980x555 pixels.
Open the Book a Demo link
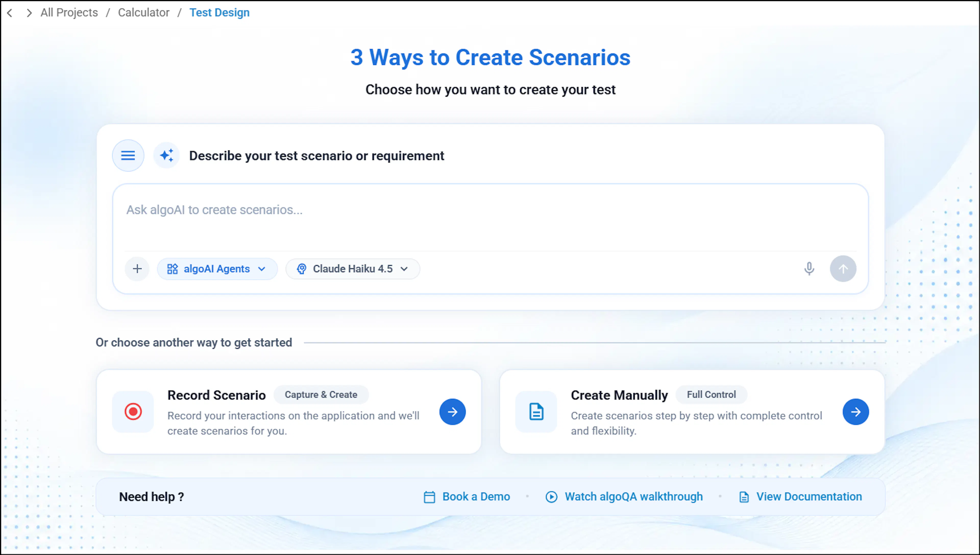click(x=467, y=497)
